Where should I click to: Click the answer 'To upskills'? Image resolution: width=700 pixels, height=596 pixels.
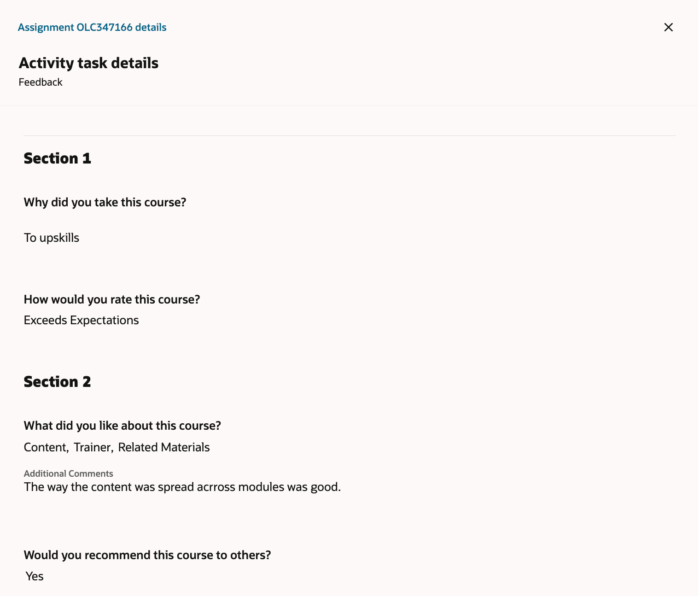(51, 238)
